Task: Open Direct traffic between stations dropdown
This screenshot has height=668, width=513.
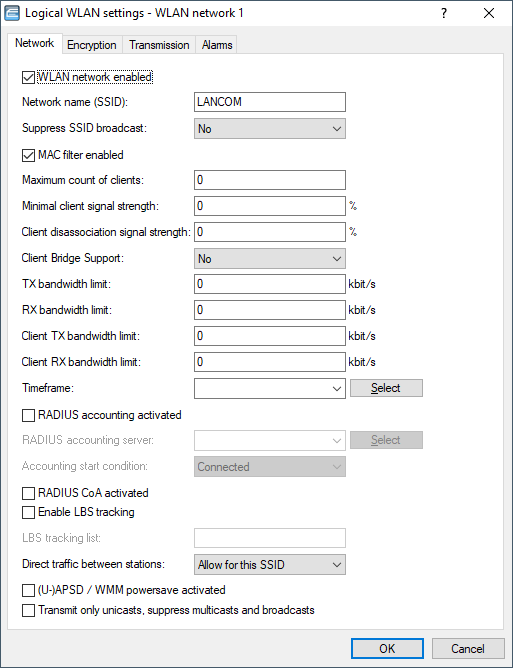Action: click(270, 565)
